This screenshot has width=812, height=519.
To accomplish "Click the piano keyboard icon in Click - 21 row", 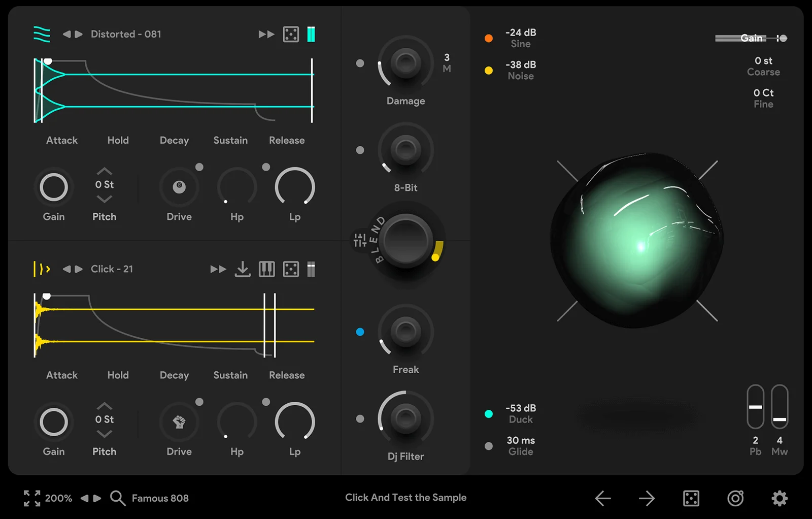I will tap(266, 269).
